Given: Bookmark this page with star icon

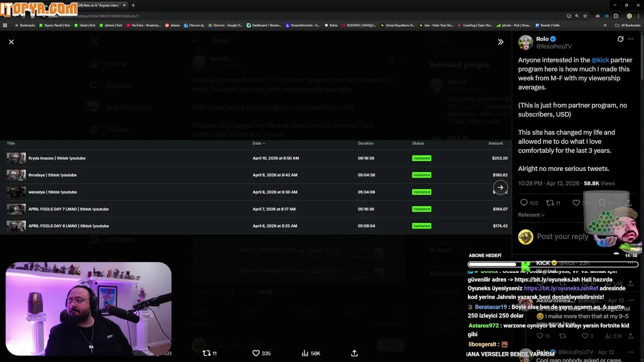Looking at the screenshot, I should point(585,16).
